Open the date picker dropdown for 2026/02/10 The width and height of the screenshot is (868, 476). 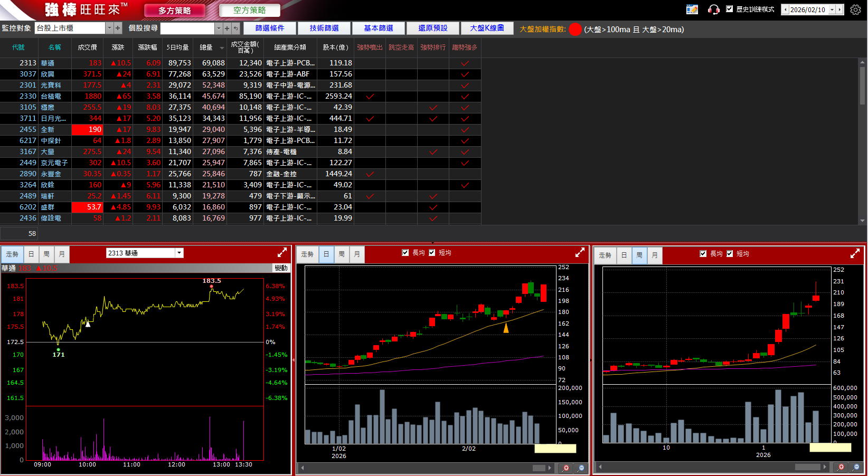(x=832, y=9)
